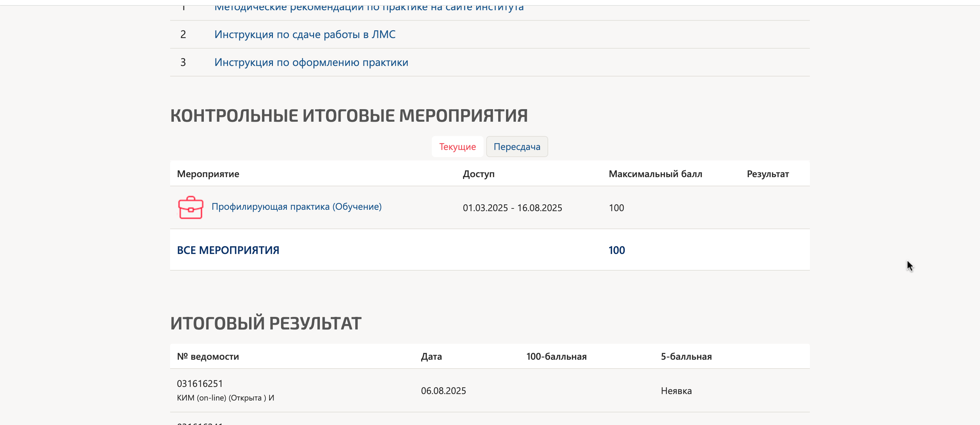Open the Профилирующая практика (Обучение) link

(x=296, y=206)
